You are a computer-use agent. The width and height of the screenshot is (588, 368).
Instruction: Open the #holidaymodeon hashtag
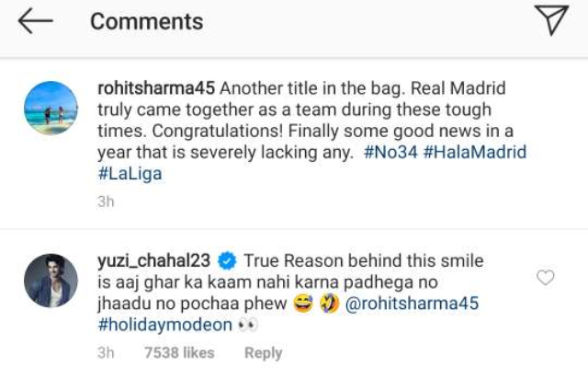tap(165, 325)
